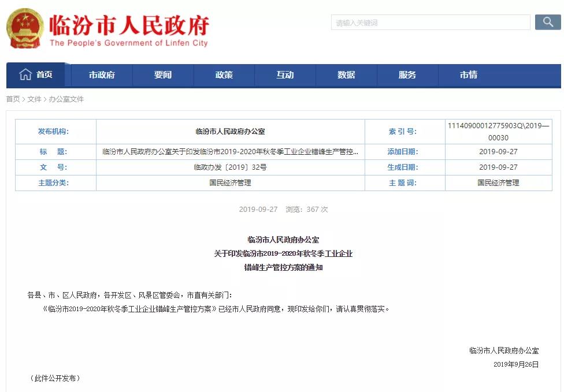This screenshot has width=564, height=392.
Task: Visit the 市情 section
Action: (x=469, y=75)
